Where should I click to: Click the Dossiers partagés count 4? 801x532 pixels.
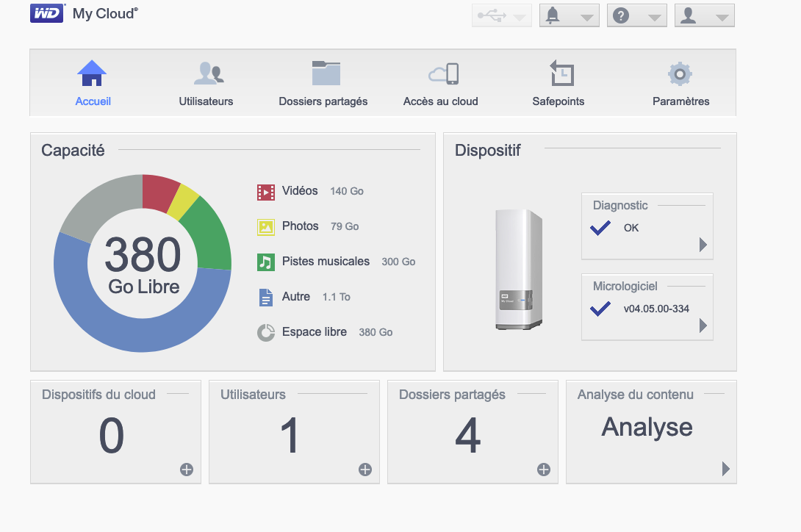click(468, 436)
